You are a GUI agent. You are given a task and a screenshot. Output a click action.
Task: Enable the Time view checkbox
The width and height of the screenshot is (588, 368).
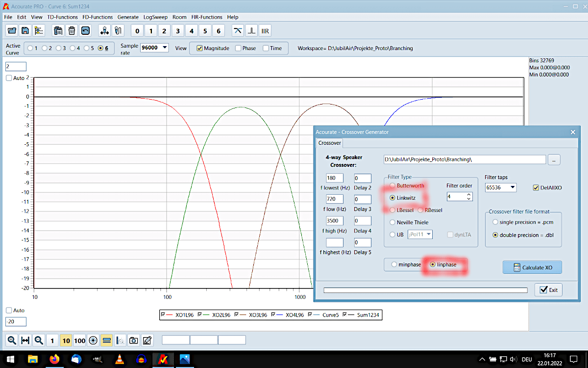(x=266, y=49)
